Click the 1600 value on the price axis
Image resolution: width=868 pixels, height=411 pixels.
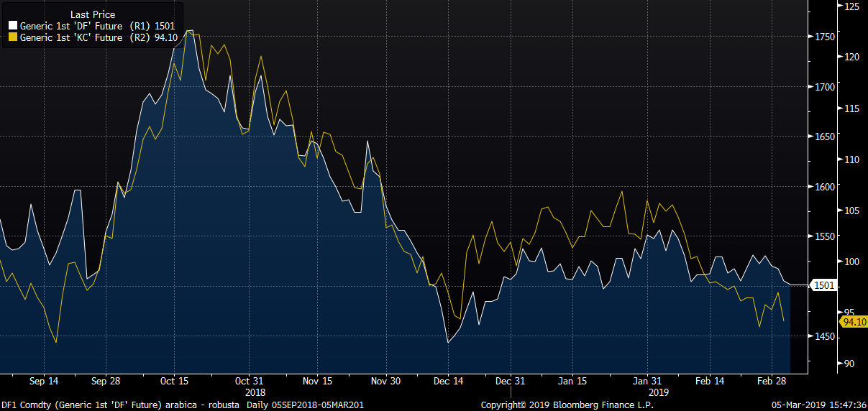tap(824, 186)
